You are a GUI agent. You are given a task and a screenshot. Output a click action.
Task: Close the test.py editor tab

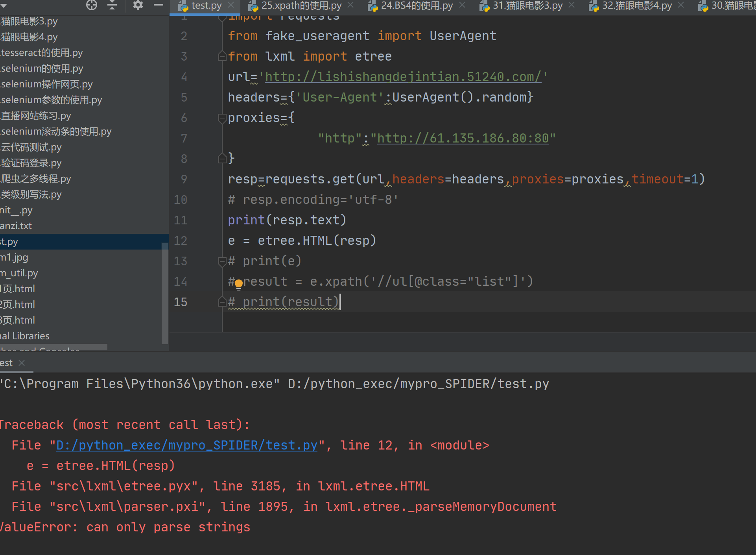231,5
